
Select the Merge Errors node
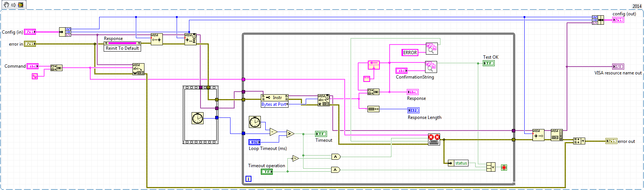pyautogui.click(x=579, y=141)
